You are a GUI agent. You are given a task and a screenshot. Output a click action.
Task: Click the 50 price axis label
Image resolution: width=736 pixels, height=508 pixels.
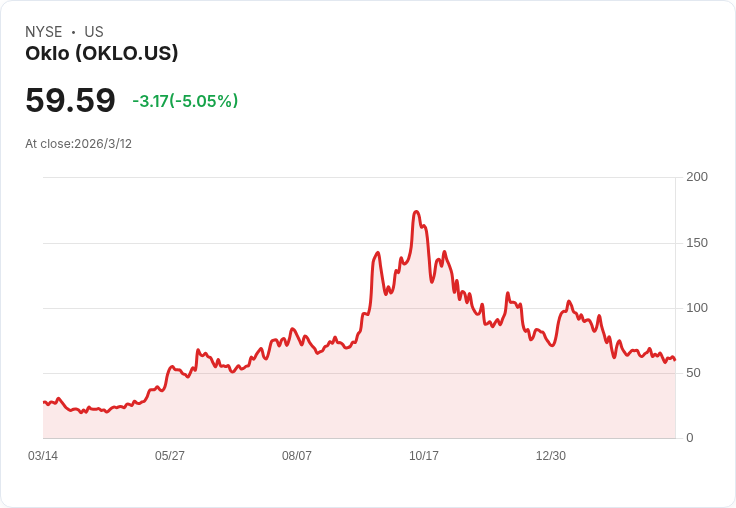coord(693,373)
